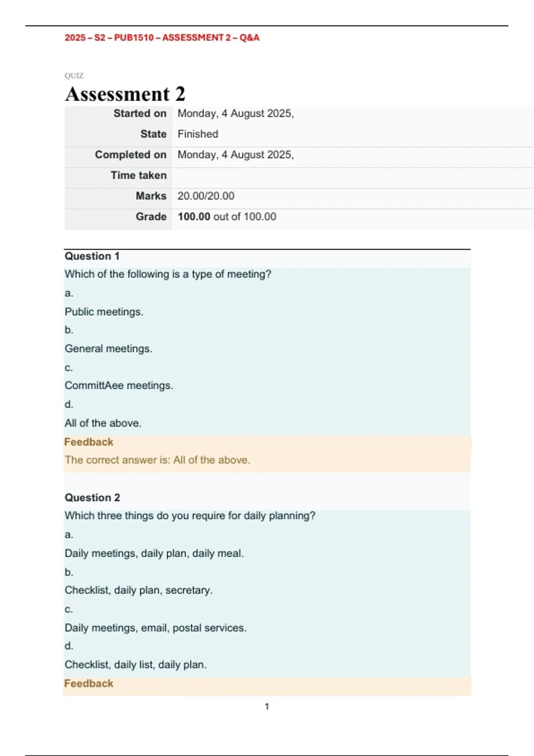Select answer option 'Public meetings.'
Image resolution: width=534 pixels, height=756 pixels.
[x=104, y=312]
